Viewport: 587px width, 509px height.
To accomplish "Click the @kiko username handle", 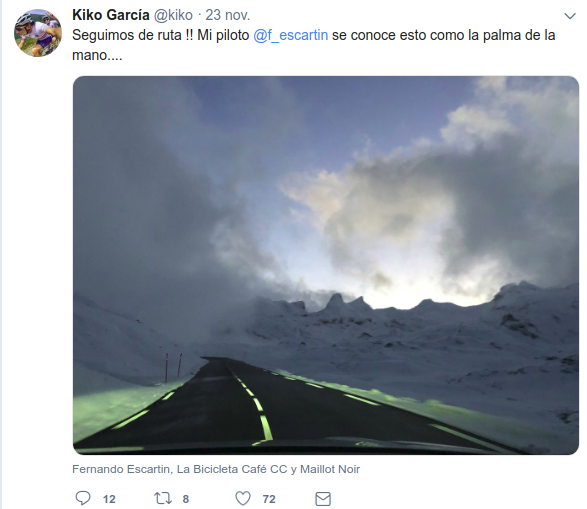I will pos(173,15).
